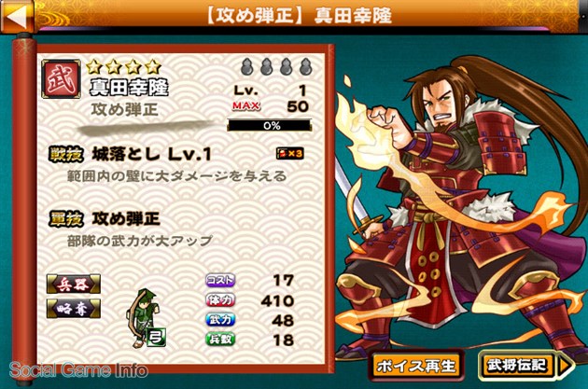The width and height of the screenshot is (588, 389).
Task: Go back with the top-left arrow button
Action: point(17,16)
